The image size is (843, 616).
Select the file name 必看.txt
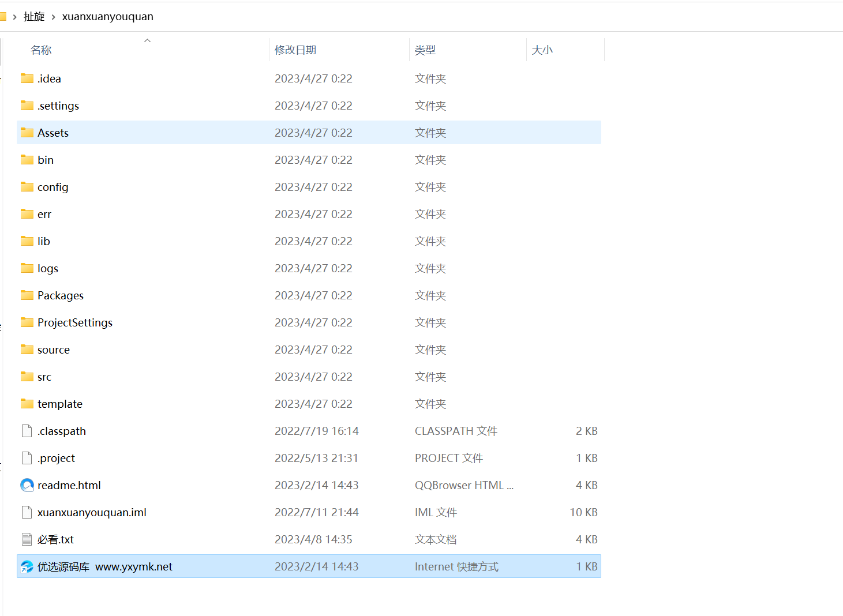(55, 539)
